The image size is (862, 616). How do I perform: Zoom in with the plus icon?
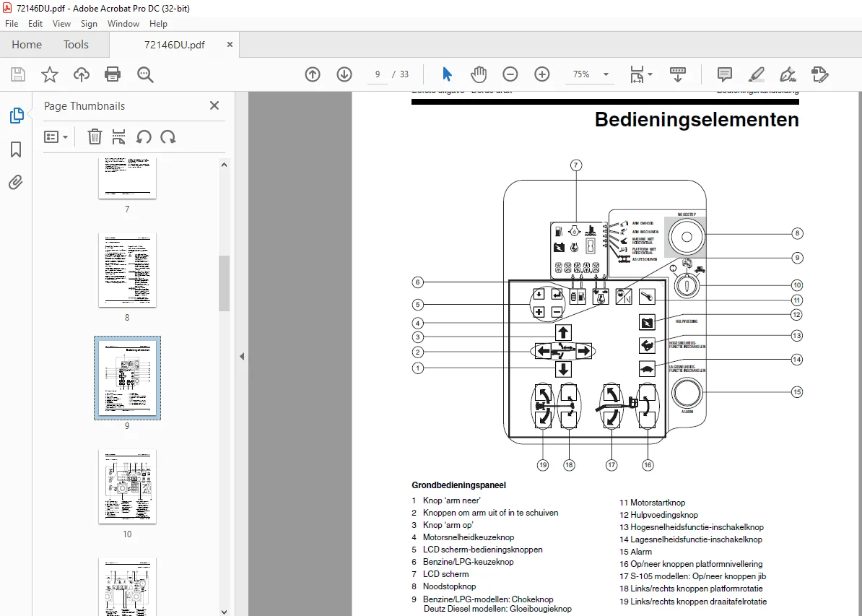(542, 74)
